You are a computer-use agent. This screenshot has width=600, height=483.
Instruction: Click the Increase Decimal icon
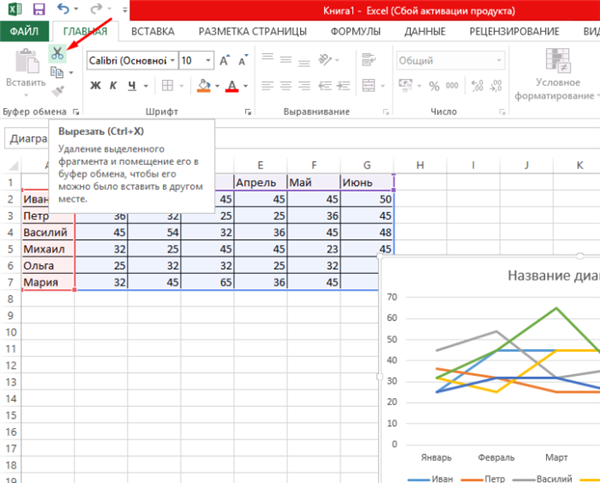478,85
